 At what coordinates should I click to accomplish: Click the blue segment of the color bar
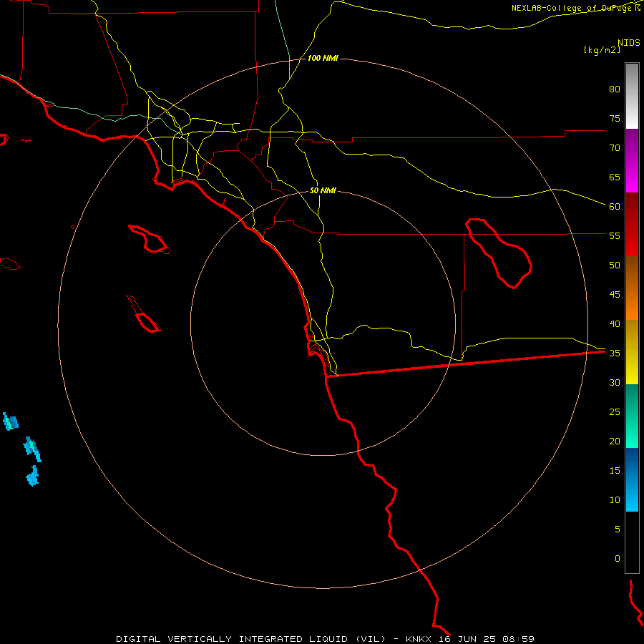pos(632,479)
